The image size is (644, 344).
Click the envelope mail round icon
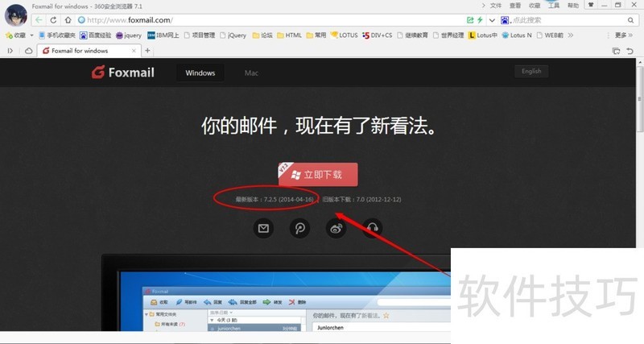263,228
